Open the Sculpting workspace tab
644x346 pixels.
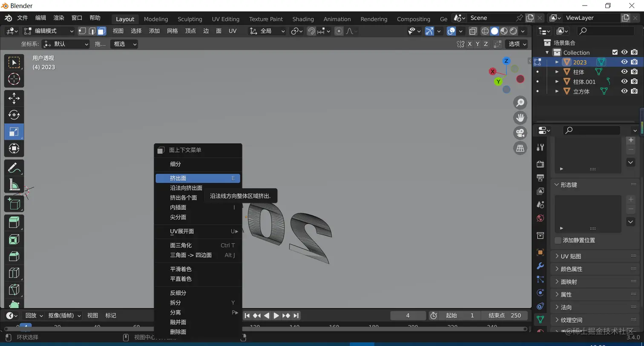(x=190, y=19)
